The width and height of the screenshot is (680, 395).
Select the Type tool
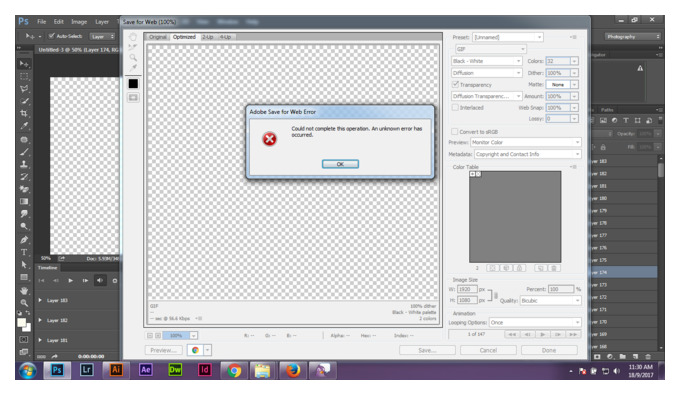pos(24,252)
